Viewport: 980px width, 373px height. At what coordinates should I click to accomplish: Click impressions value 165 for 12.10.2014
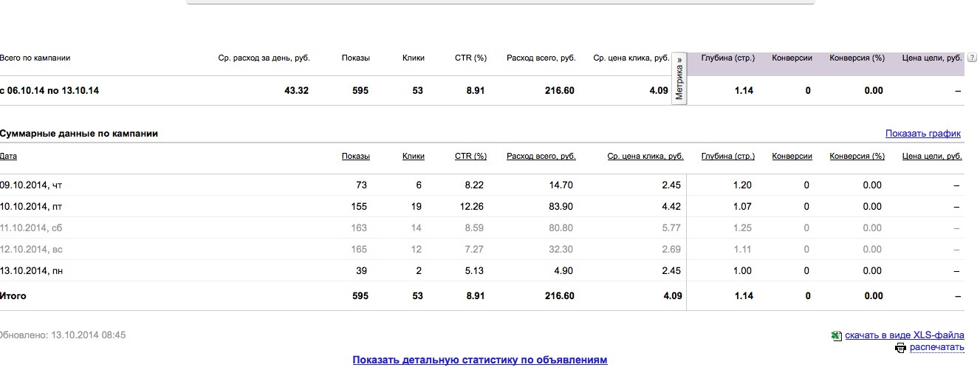[358, 250]
